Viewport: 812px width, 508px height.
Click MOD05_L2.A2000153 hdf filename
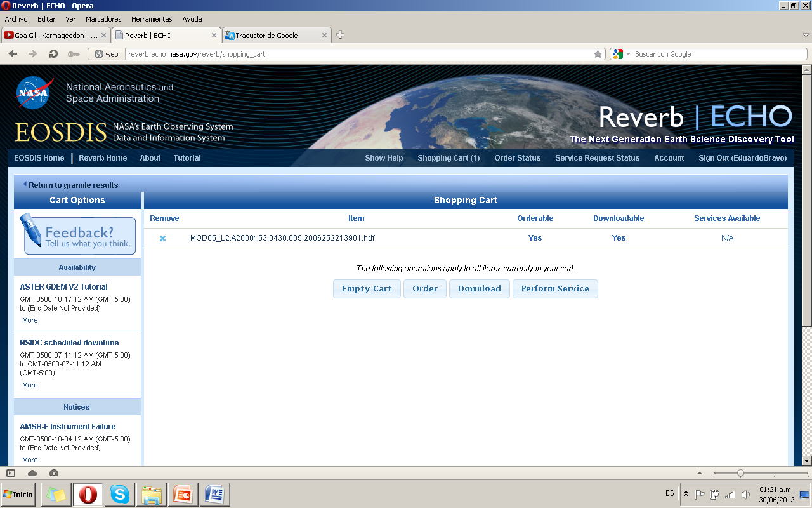tap(282, 238)
